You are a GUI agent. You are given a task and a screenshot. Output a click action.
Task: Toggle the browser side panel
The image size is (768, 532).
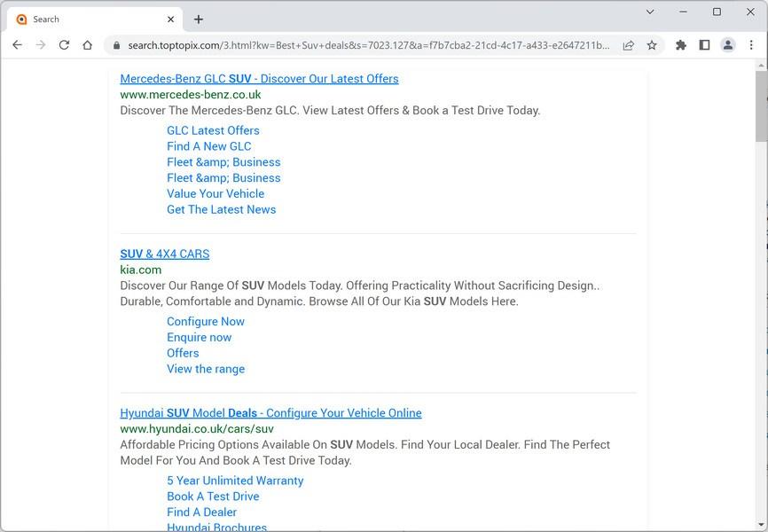pos(704,45)
